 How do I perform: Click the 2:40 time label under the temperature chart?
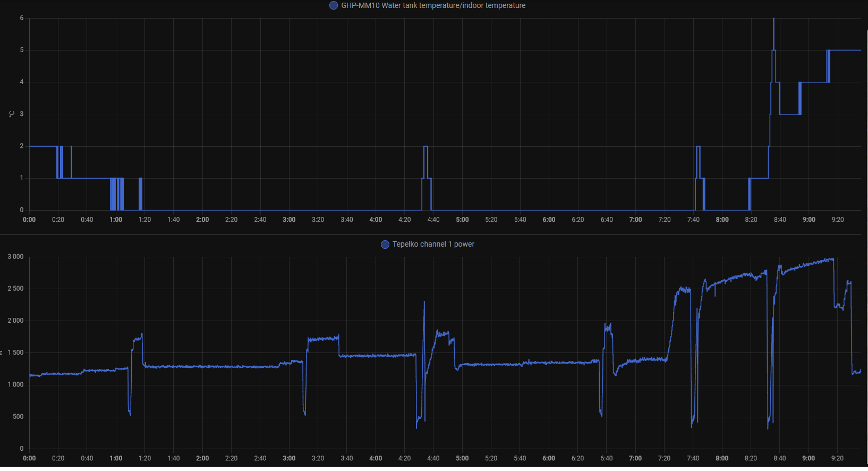[x=260, y=220]
